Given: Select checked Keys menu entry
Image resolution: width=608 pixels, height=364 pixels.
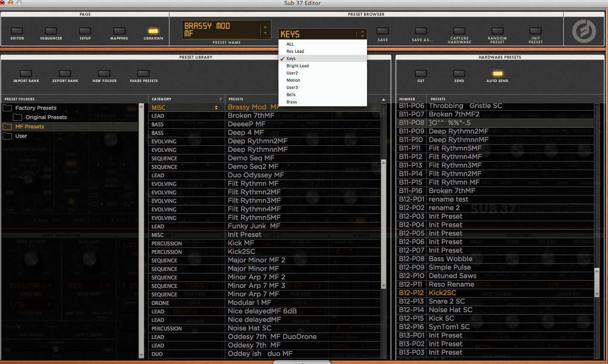Looking at the screenshot, I should pos(323,58).
